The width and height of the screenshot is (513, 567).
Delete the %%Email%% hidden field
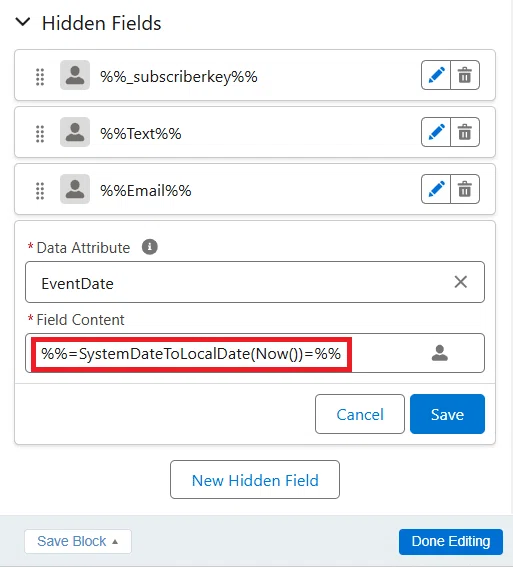pyautogui.click(x=465, y=189)
